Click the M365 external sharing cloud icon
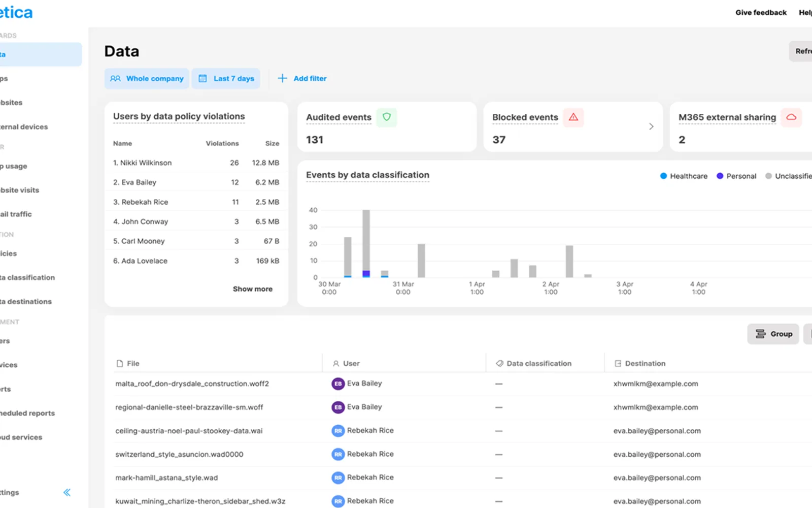 (791, 117)
